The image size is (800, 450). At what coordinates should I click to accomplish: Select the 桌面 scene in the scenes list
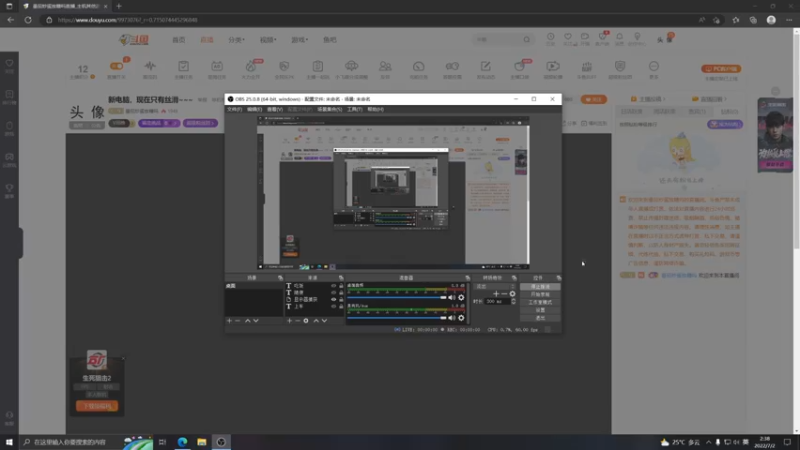coord(254,286)
